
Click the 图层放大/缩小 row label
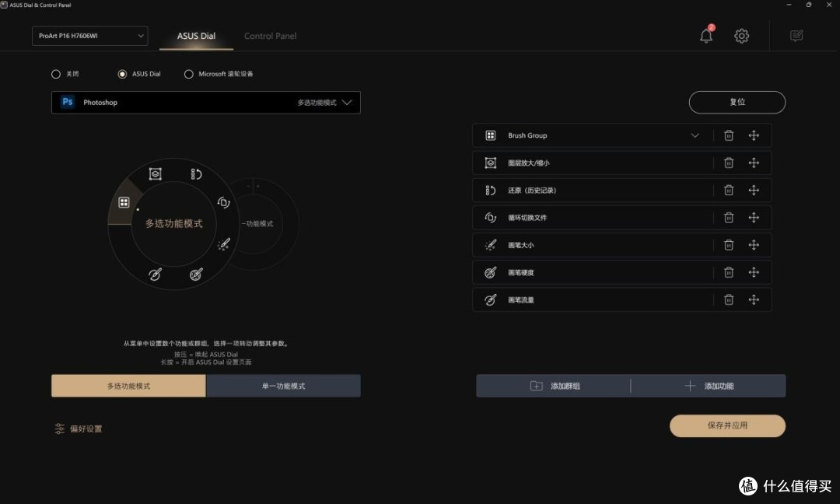(528, 163)
